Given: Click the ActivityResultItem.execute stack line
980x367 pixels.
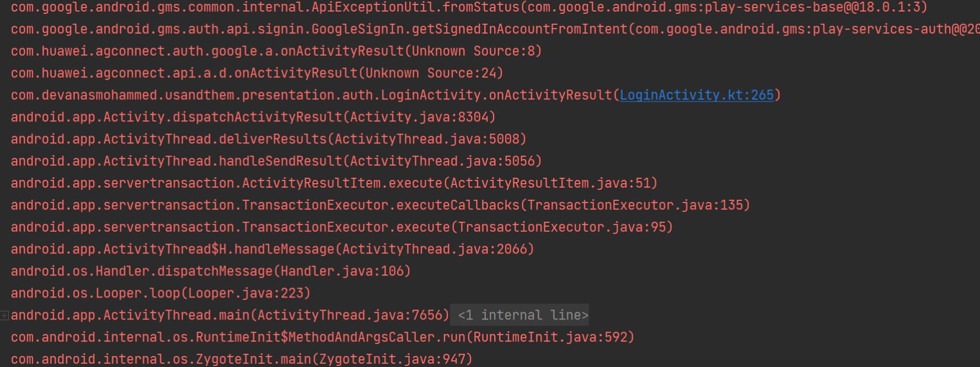Looking at the screenshot, I should point(334,183).
